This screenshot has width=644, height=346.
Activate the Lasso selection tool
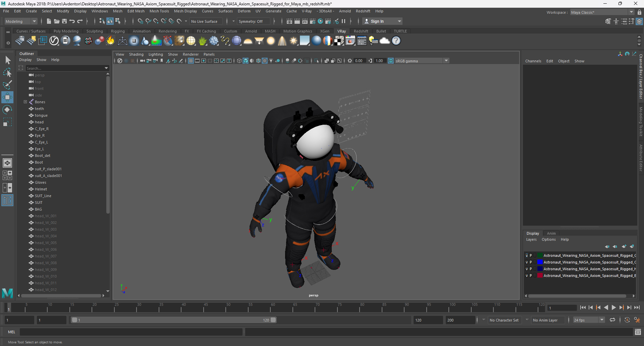point(7,72)
